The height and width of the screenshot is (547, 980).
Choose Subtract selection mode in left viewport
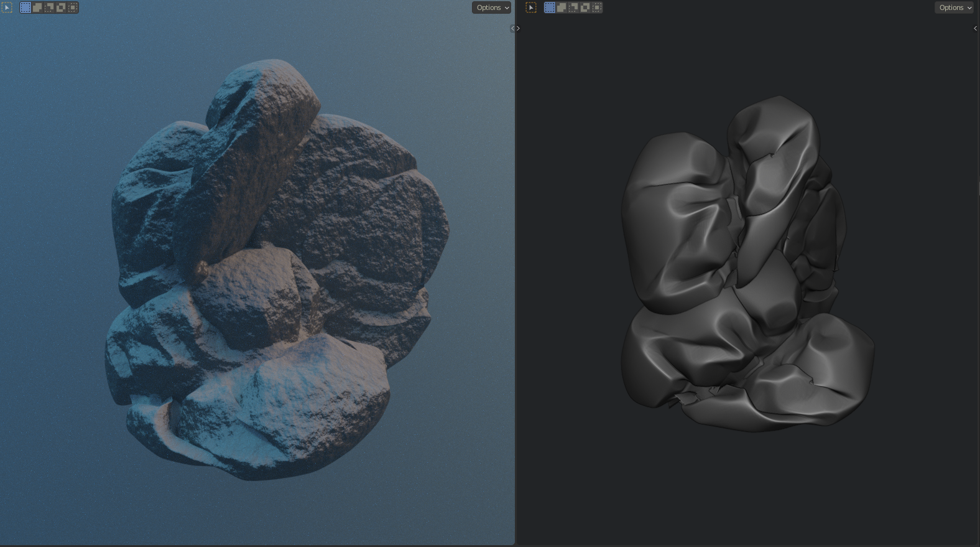pos(49,7)
